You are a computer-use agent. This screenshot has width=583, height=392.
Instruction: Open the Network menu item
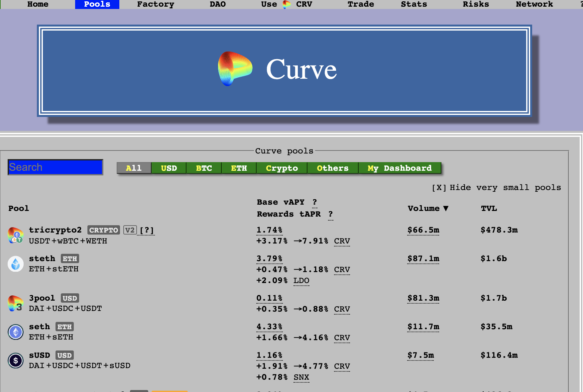(534, 4)
